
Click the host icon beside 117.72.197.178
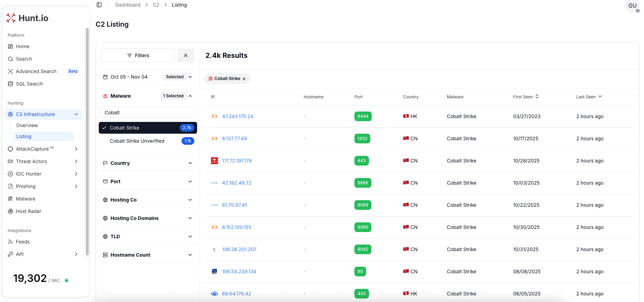(214, 161)
